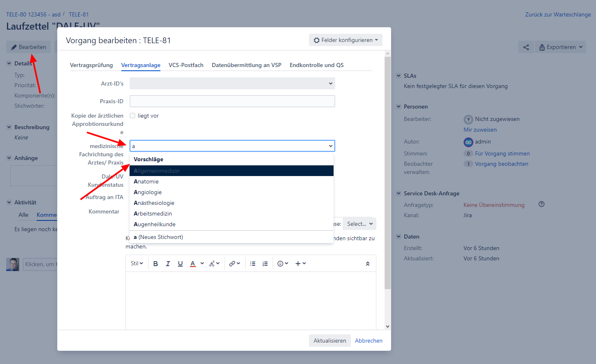
Task: Insert a numbered list in comment editor
Action: pos(265,264)
